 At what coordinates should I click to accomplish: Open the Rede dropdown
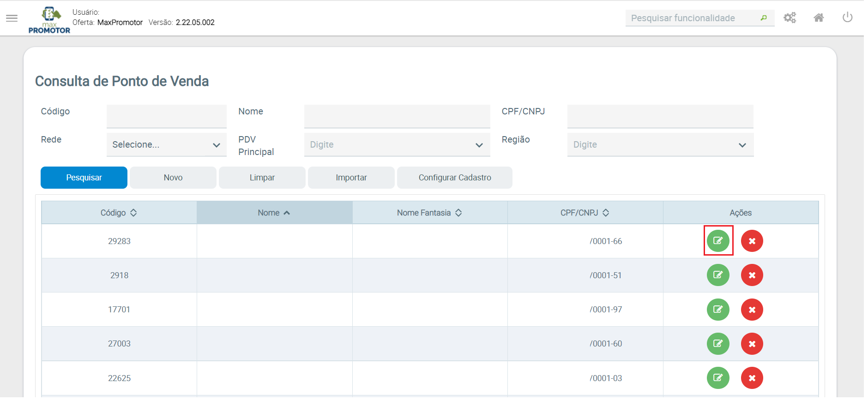pyautogui.click(x=166, y=145)
